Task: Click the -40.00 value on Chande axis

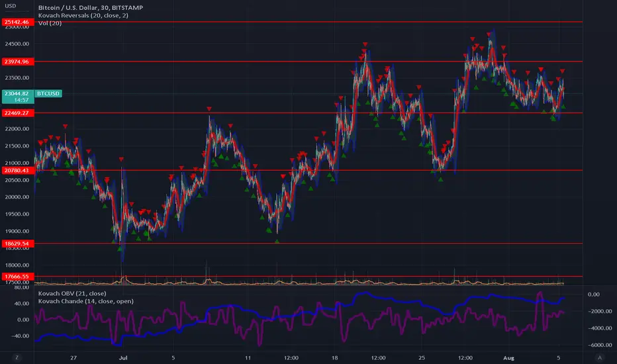Action: pyautogui.click(x=21, y=336)
